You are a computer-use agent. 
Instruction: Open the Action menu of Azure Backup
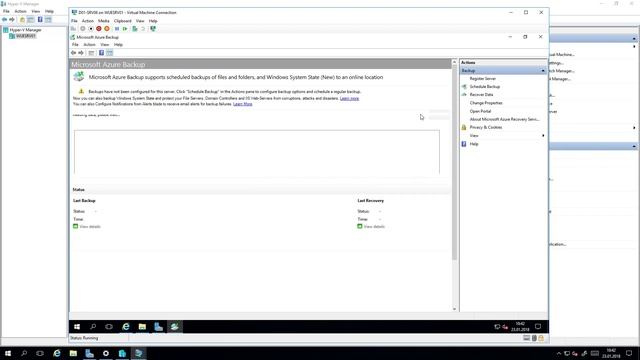click(x=89, y=44)
